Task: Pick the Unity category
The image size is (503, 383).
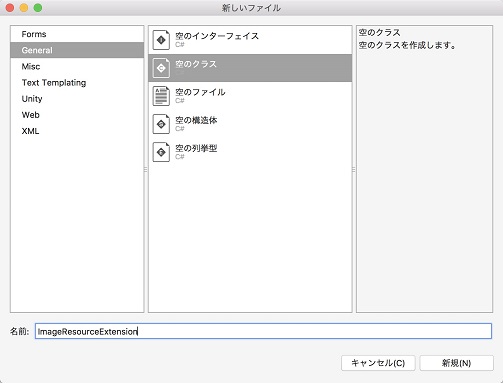Action: (x=77, y=99)
